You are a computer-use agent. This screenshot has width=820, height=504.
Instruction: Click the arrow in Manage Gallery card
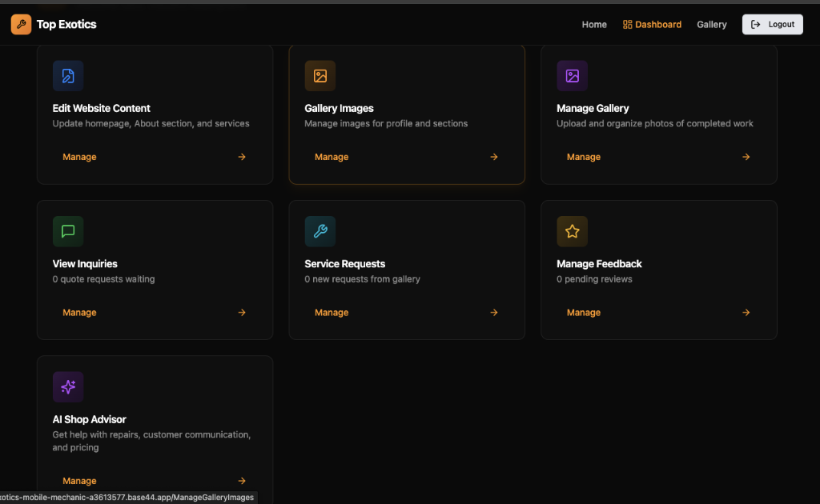[746, 157]
